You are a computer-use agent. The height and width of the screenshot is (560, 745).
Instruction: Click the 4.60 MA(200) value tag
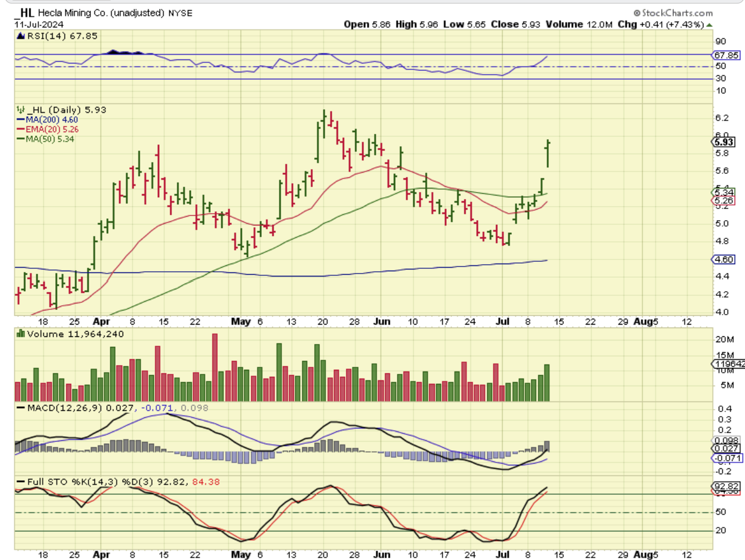coord(723,259)
